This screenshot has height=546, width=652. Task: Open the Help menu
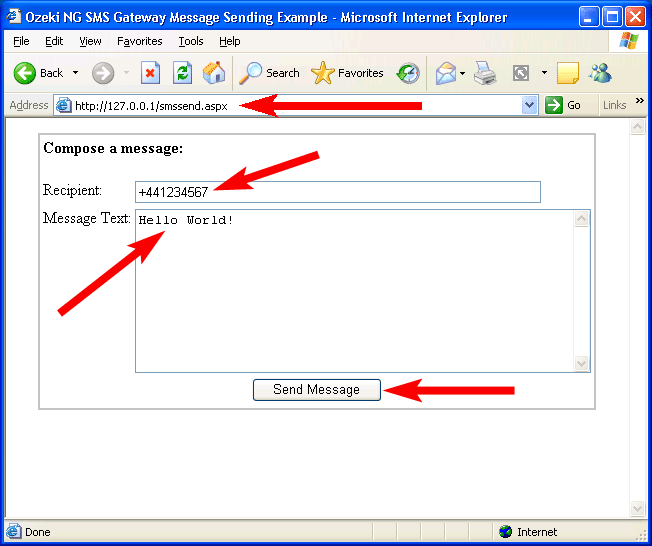(x=230, y=41)
